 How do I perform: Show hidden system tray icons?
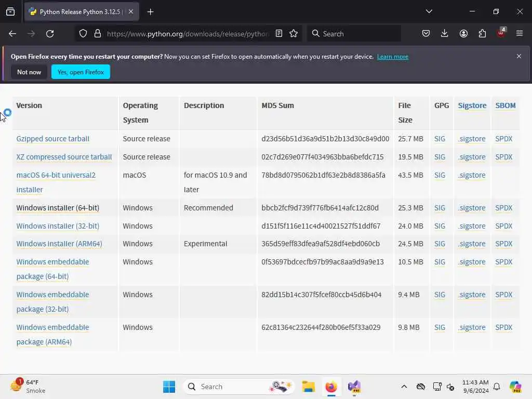404,387
